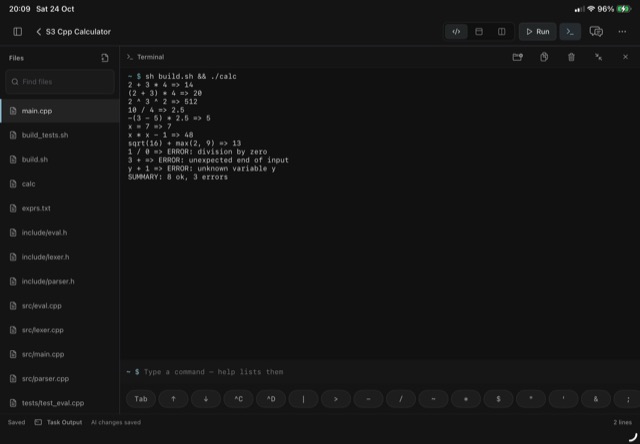The image size is (640, 444).
Task: Collapse the terminal panel icon
Action: tap(598, 57)
